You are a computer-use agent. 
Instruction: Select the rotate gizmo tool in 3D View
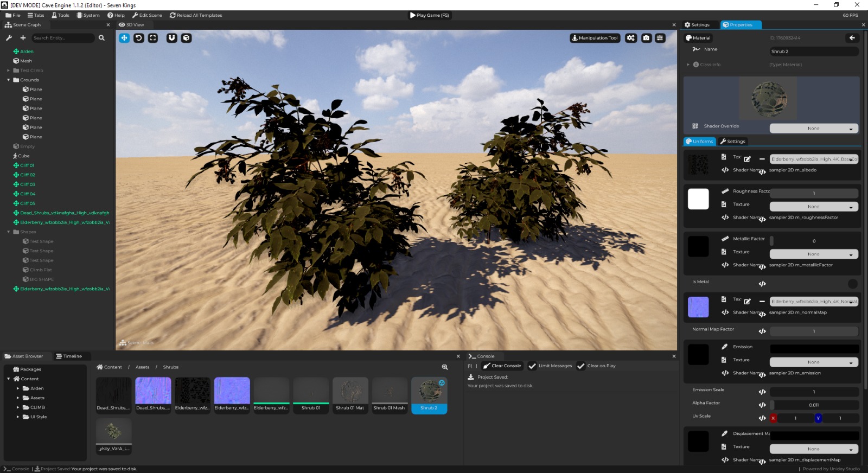[139, 38]
